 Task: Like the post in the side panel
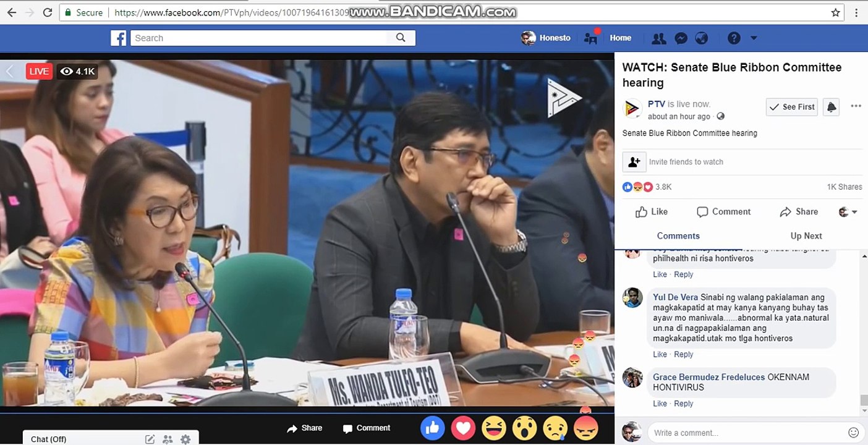651,211
